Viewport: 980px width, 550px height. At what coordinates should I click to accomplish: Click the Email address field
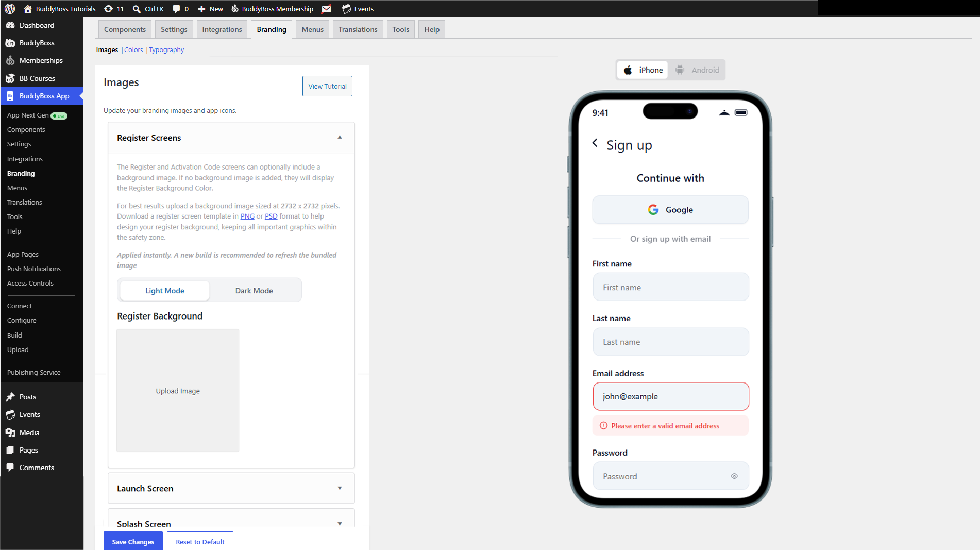670,396
